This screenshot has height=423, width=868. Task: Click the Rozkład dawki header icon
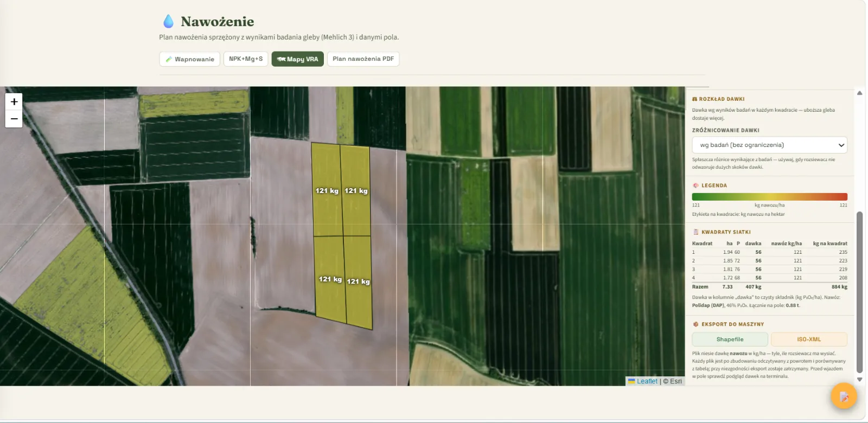tap(695, 99)
